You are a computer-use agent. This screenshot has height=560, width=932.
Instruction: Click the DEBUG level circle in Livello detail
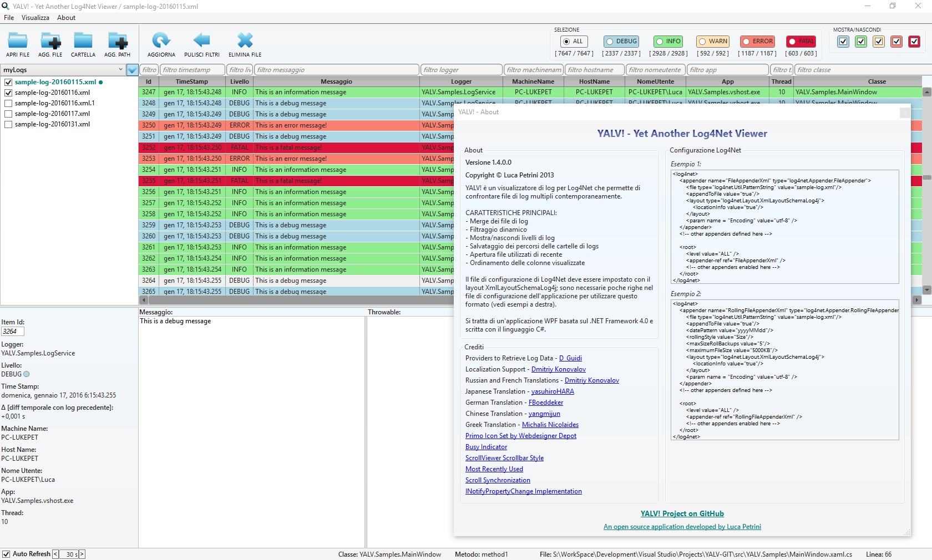[26, 374]
